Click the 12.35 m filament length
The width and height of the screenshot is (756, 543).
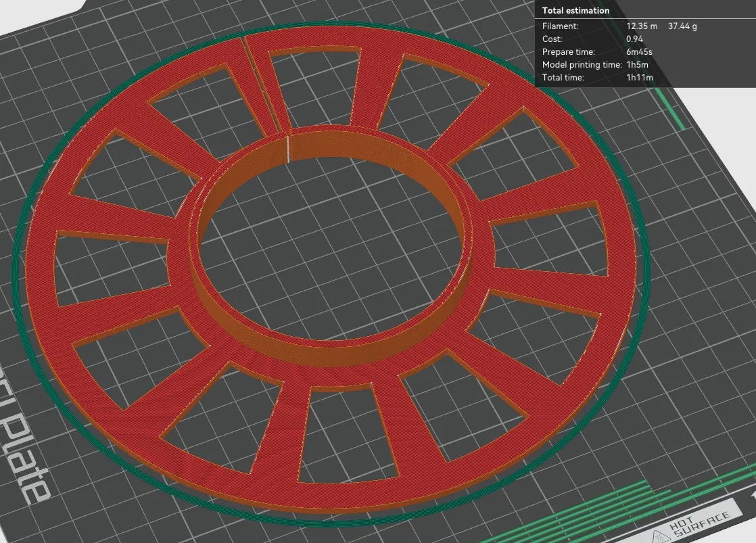click(641, 26)
